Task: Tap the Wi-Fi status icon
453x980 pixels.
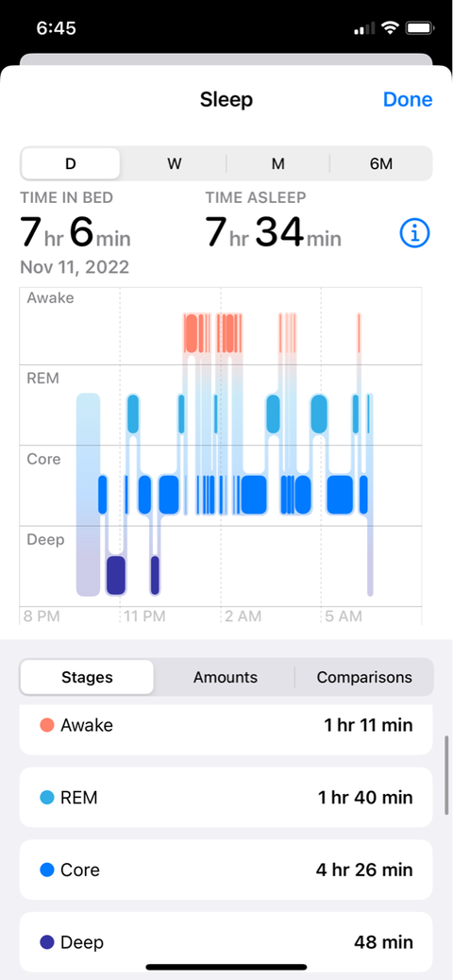Action: pos(391,28)
